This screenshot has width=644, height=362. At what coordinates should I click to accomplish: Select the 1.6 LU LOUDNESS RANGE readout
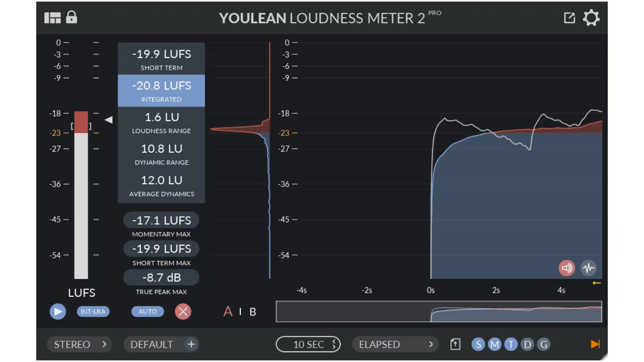161,122
